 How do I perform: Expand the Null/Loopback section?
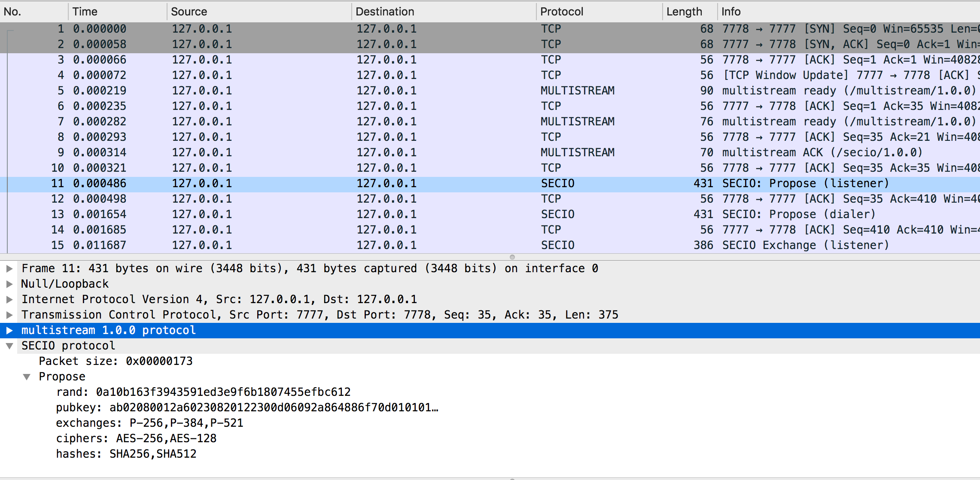9,284
